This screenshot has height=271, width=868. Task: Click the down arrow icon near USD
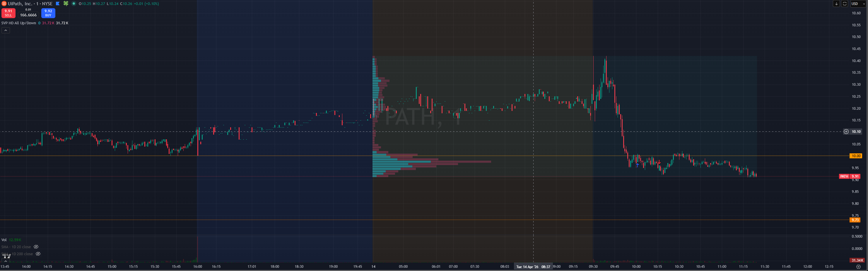[x=836, y=4]
